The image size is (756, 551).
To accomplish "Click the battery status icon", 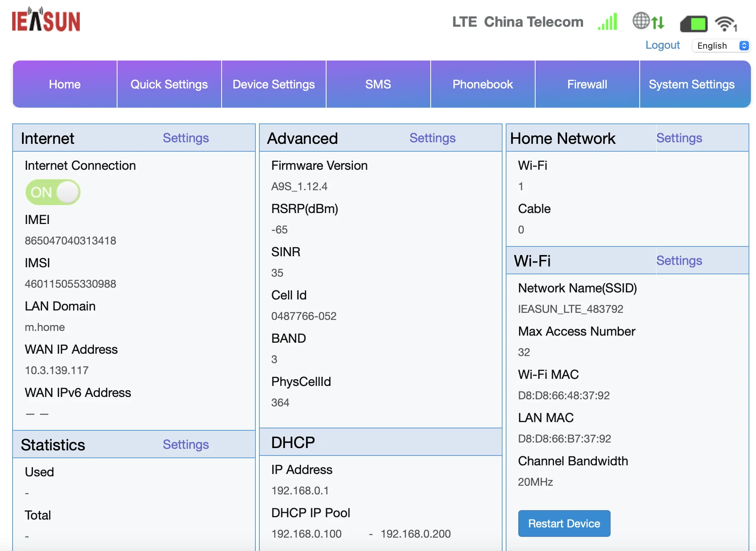I will tap(694, 24).
